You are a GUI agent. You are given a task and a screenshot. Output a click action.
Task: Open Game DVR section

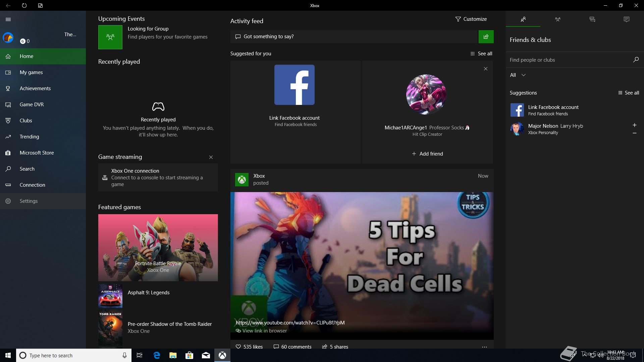pyautogui.click(x=43, y=105)
